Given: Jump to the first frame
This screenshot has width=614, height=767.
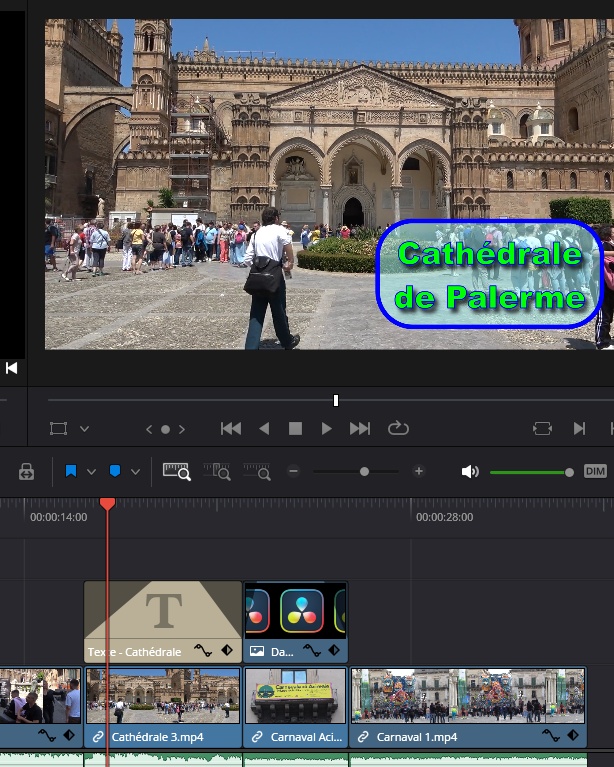Looking at the screenshot, I should tap(231, 428).
